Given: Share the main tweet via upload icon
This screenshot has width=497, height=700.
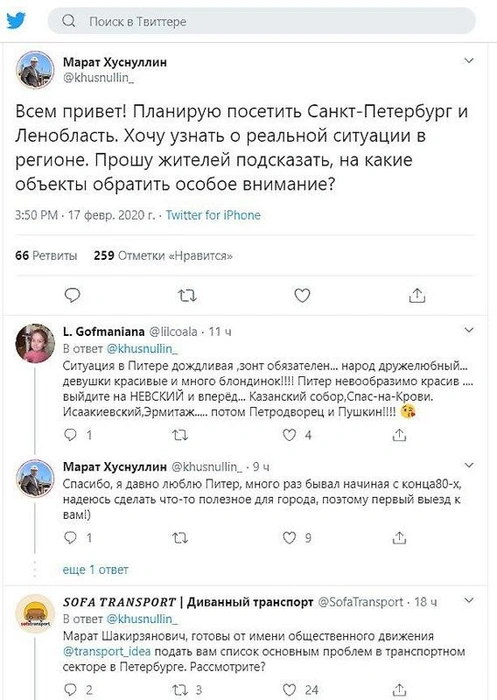Looking at the screenshot, I should pos(417,295).
